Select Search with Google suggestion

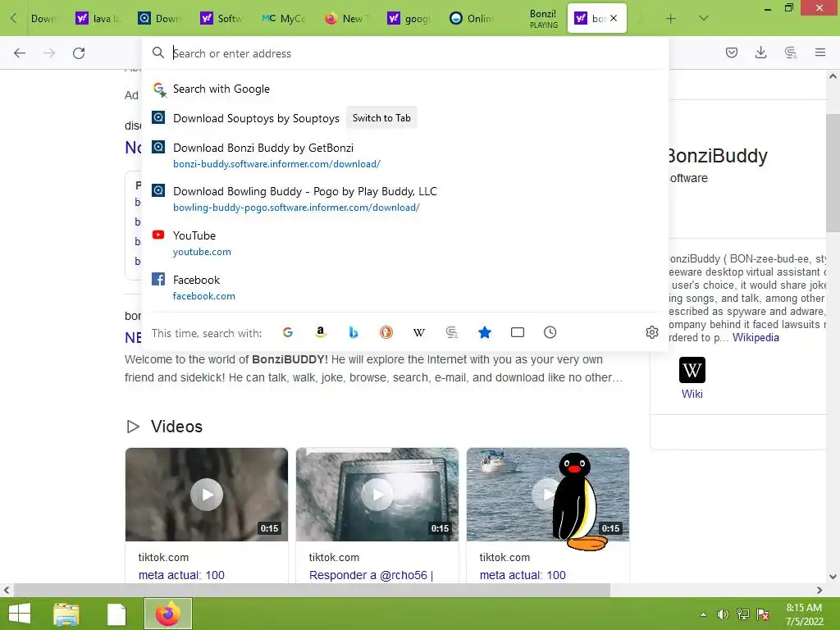tap(405, 89)
